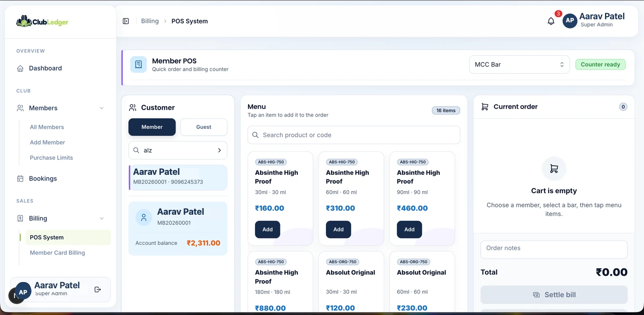Click the order count badge showing 0

(x=623, y=107)
